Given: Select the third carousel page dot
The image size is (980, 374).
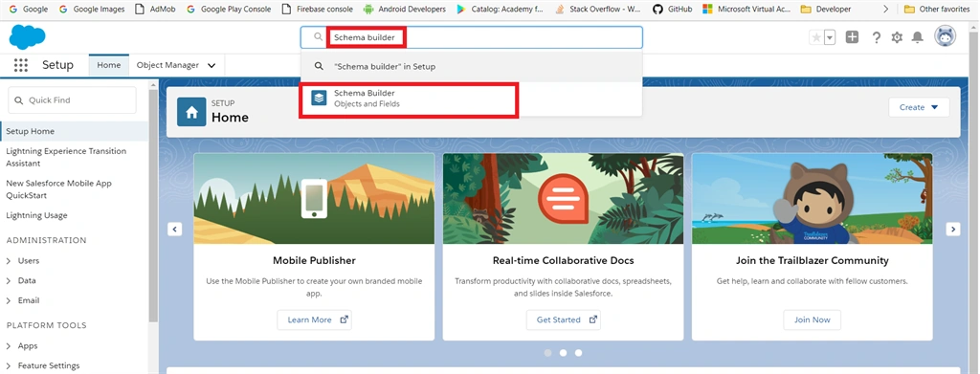Looking at the screenshot, I should [x=578, y=353].
